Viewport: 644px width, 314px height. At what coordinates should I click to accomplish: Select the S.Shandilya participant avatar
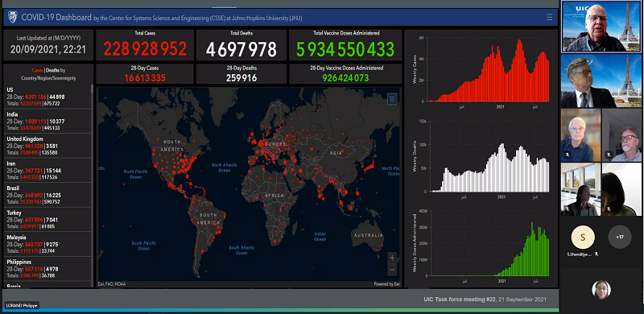point(583,238)
